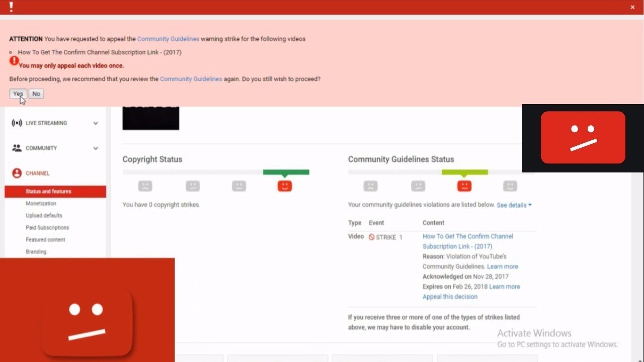644x362 pixels.
Task: Click first gray sad face under Community Guidelines
Action: (x=371, y=186)
